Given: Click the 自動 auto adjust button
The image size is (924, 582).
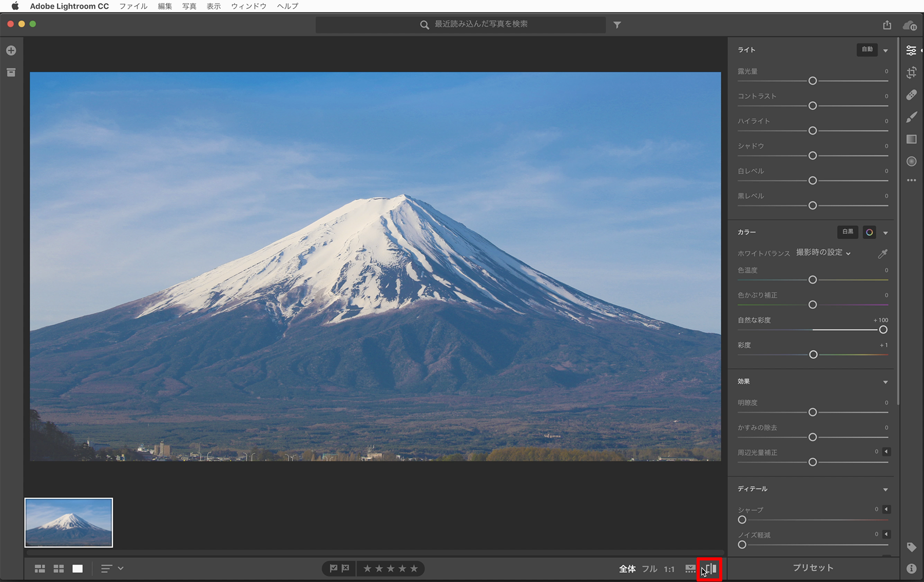Looking at the screenshot, I should pyautogui.click(x=867, y=49).
